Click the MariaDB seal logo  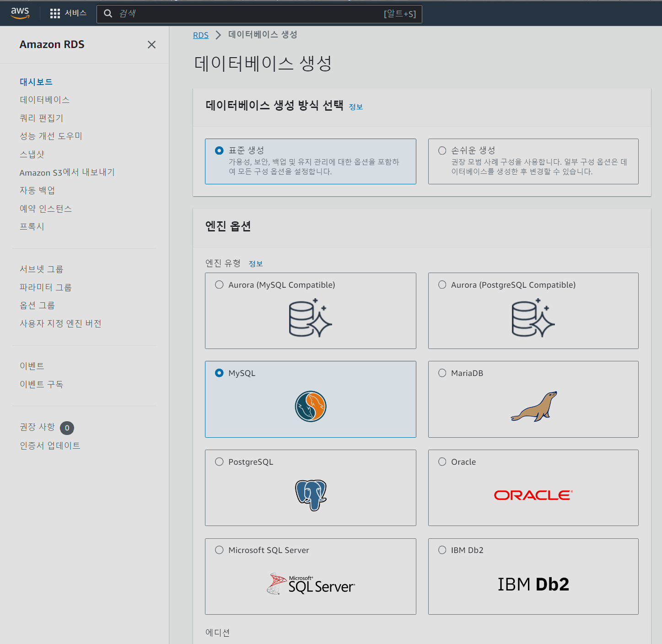pos(534,406)
